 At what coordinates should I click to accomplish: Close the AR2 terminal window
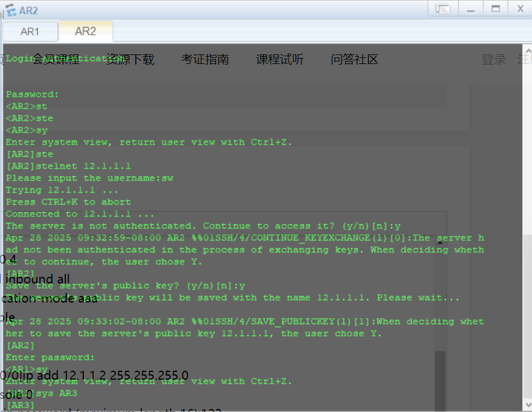point(520,8)
